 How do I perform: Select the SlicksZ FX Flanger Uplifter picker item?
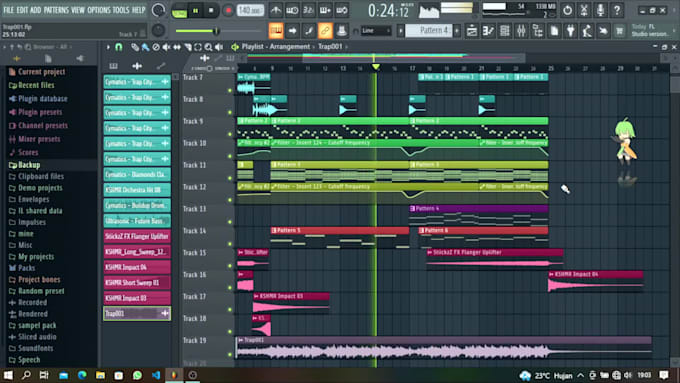pyautogui.click(x=137, y=236)
